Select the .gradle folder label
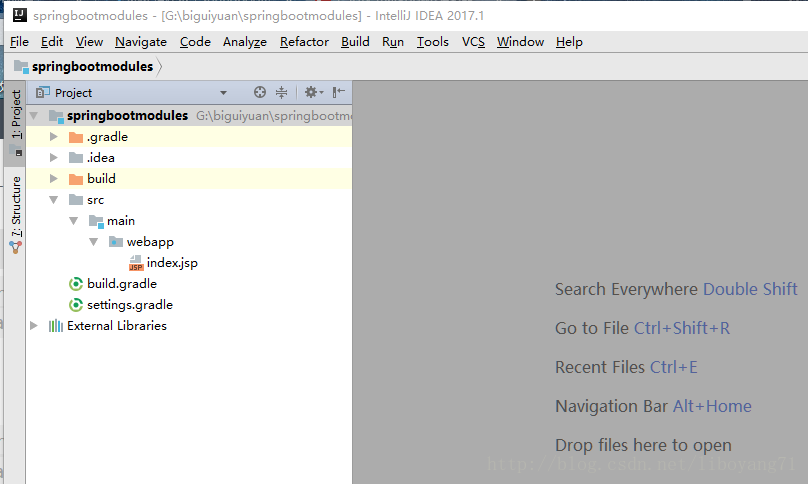The height and width of the screenshot is (484, 808). coord(107,137)
